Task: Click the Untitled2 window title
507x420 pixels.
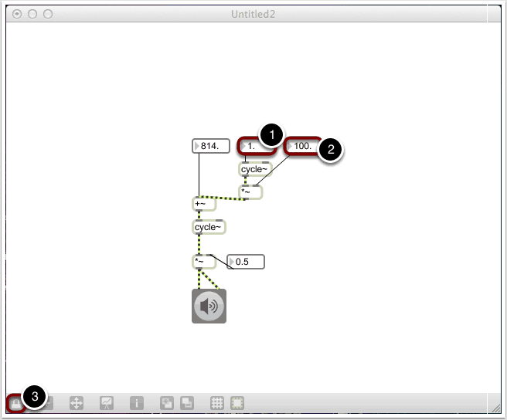Action: pyautogui.click(x=253, y=14)
